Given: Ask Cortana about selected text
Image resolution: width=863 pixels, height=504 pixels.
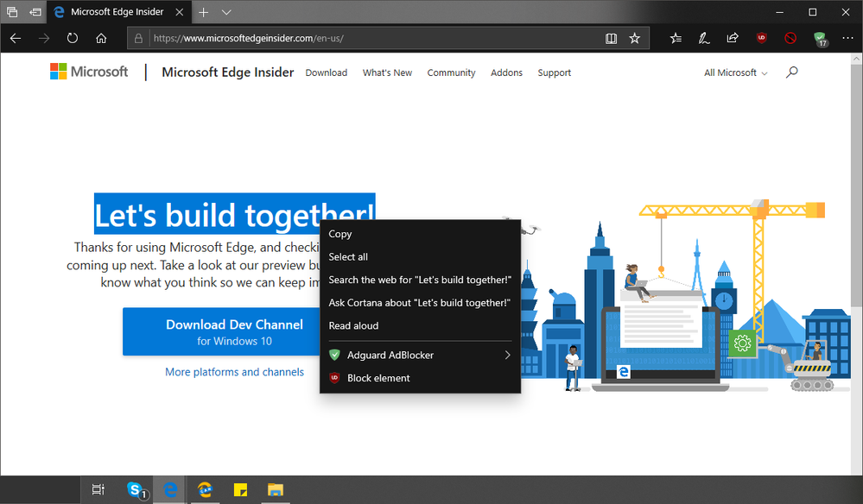Looking at the screenshot, I should (420, 303).
